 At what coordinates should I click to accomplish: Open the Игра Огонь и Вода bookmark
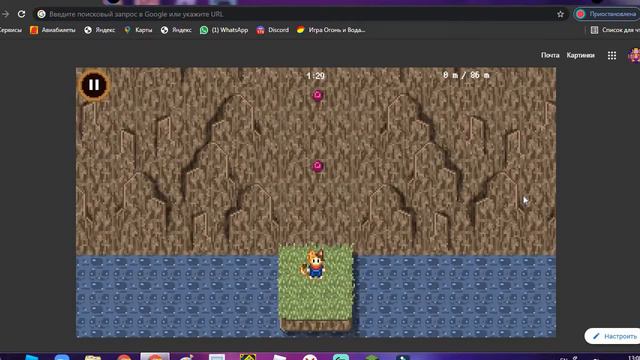click(x=331, y=30)
